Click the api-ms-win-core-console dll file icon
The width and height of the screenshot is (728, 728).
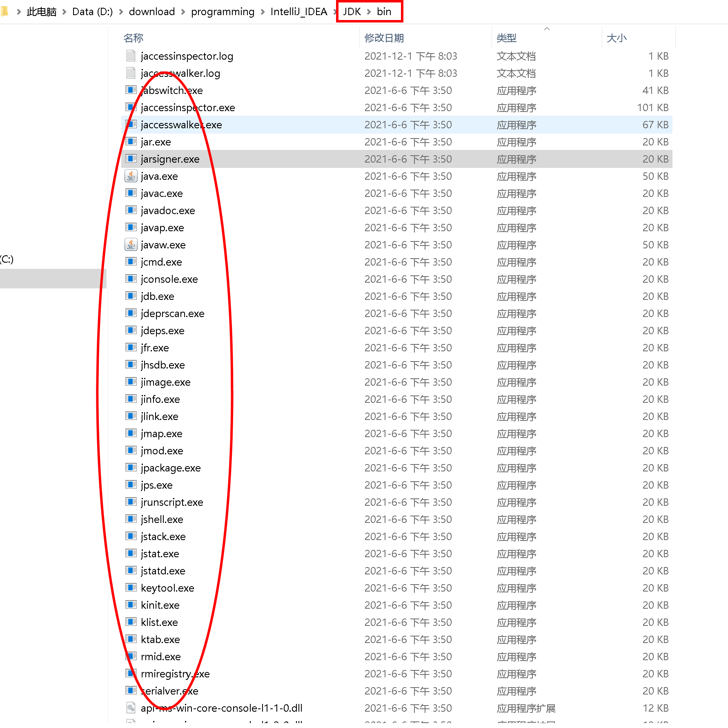click(x=131, y=708)
